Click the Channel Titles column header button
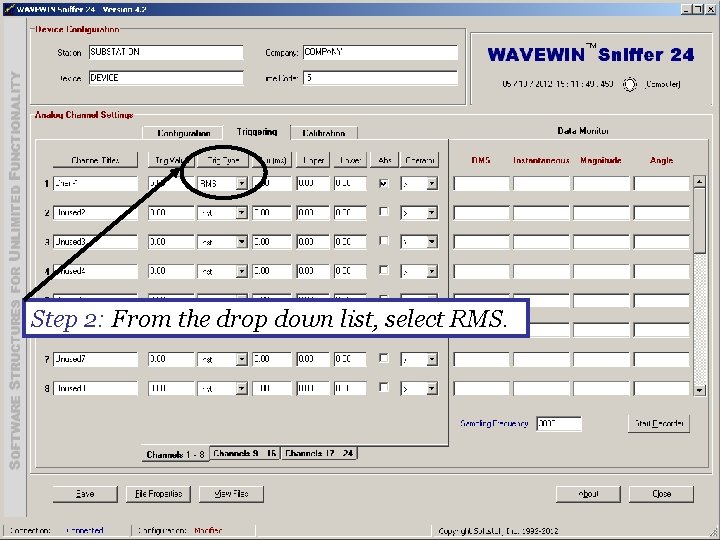This screenshot has width=720, height=540. pos(95,160)
